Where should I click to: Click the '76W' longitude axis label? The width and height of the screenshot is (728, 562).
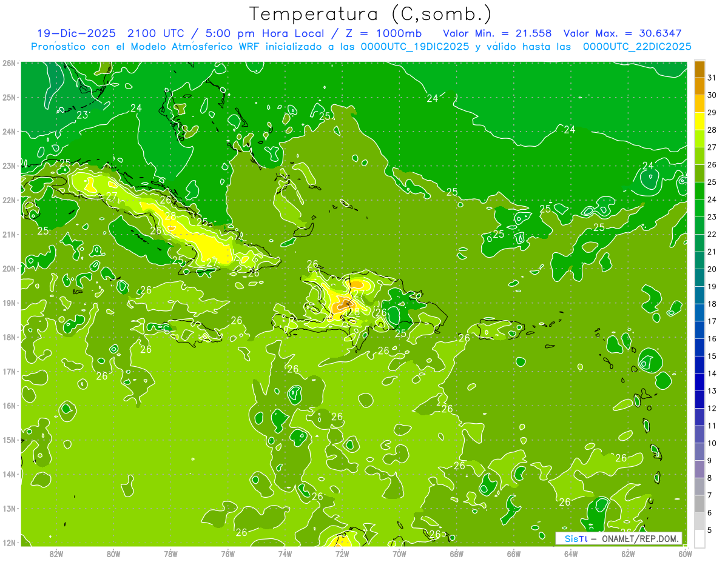click(228, 554)
